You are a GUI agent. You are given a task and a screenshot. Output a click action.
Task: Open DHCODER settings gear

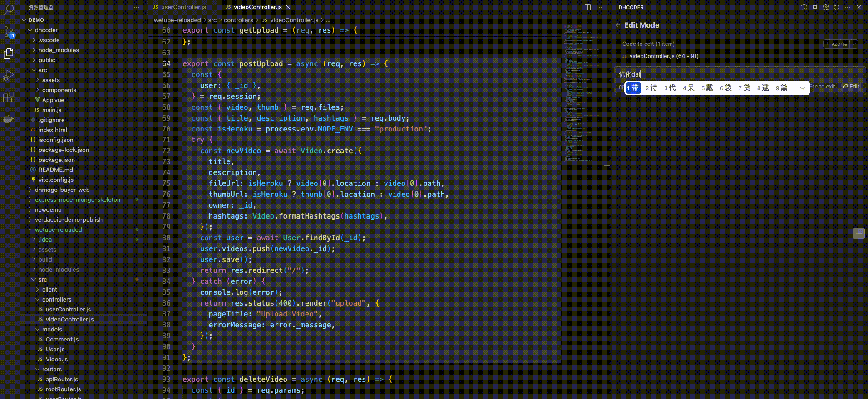826,7
